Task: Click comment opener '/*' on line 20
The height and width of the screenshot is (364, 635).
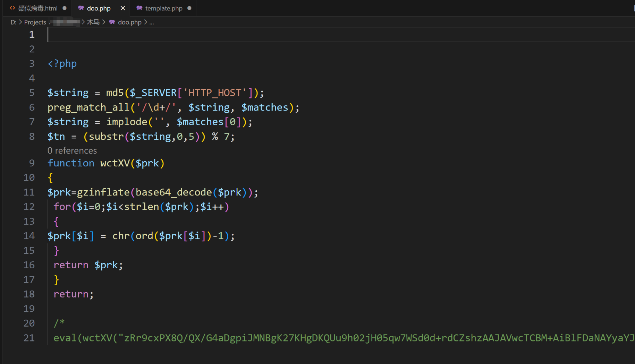Action: (x=59, y=323)
